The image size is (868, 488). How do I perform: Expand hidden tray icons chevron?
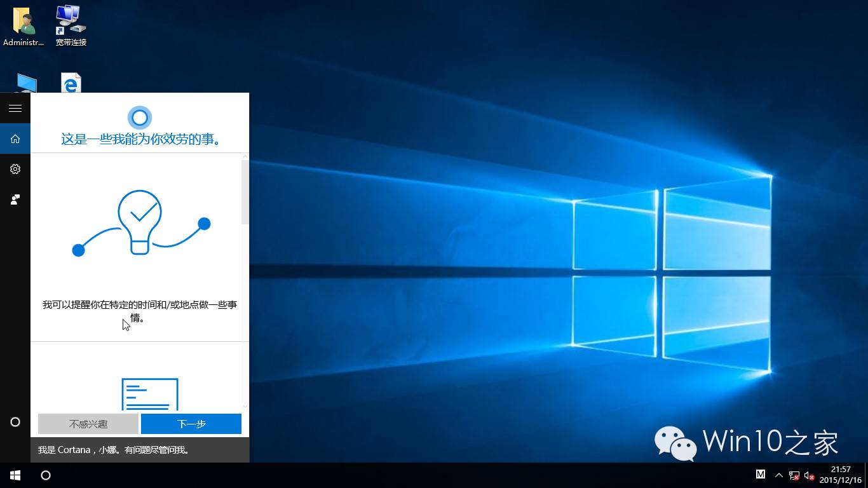pyautogui.click(x=778, y=475)
